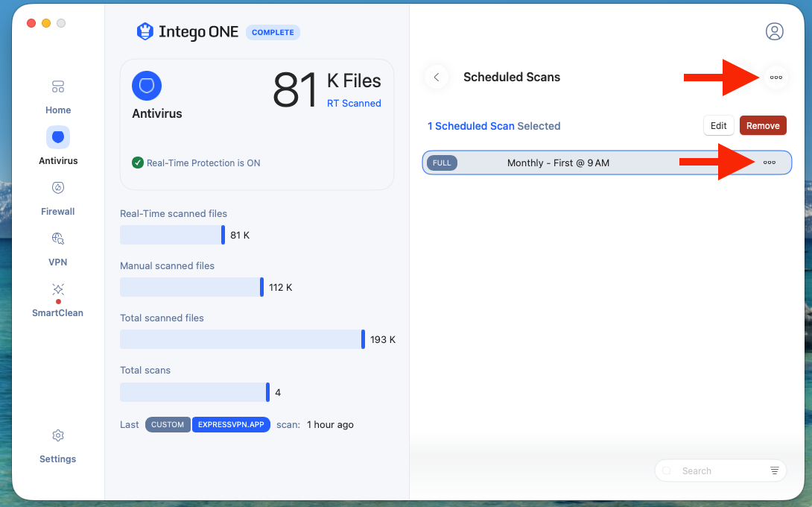
Task: Click the 193 K total value
Action: [x=383, y=339]
